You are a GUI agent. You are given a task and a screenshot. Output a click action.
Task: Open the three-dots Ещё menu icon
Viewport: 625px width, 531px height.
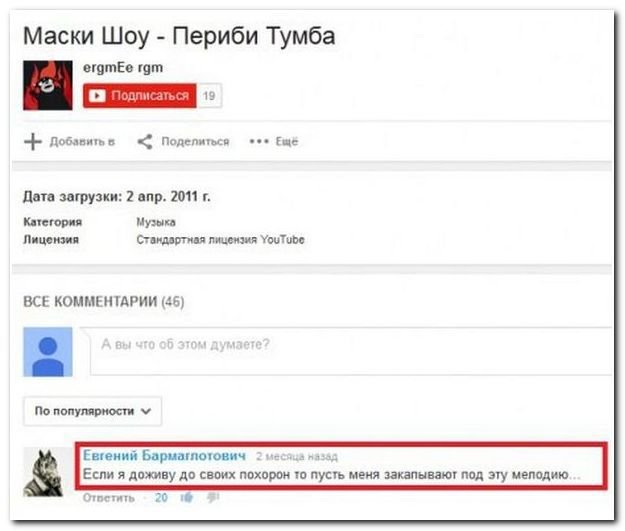coord(259,142)
